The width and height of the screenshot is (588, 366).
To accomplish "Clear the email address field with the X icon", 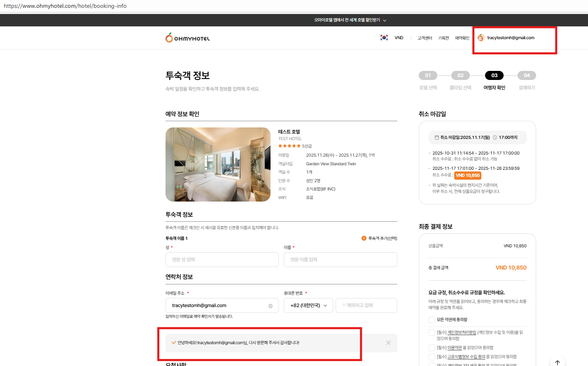I will [x=271, y=306].
